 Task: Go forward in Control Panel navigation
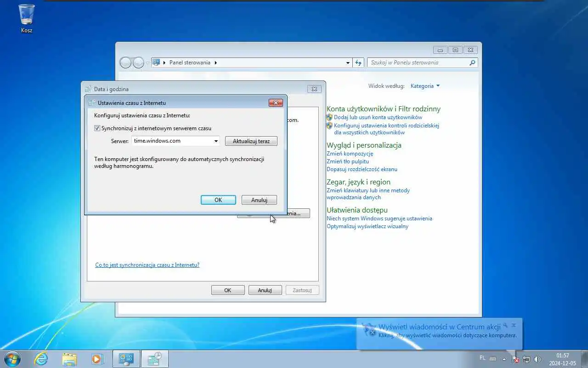click(138, 63)
